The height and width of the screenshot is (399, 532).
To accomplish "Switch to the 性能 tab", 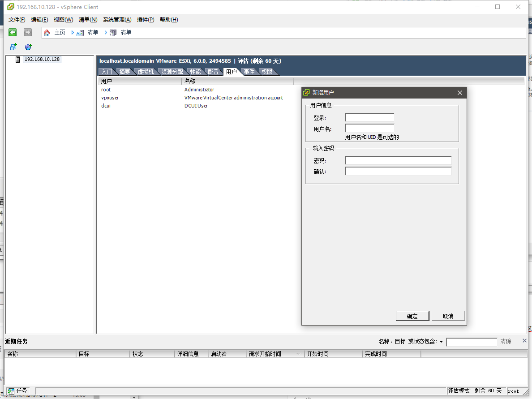I will [x=196, y=72].
